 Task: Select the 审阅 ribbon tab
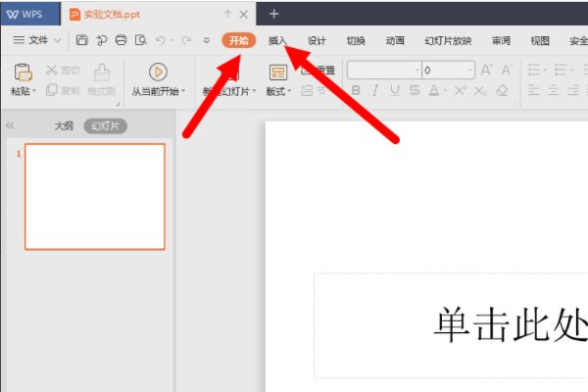[502, 40]
